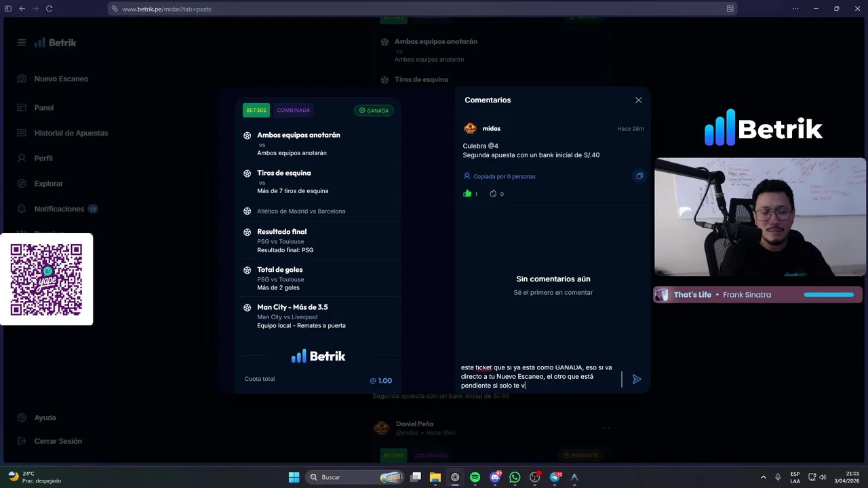Viewport: 868px width, 488px height.
Task: Click the browser address bar URL
Action: [166, 9]
